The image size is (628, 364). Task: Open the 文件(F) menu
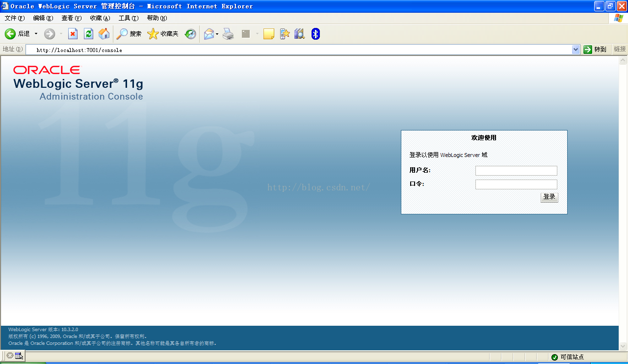click(x=15, y=18)
